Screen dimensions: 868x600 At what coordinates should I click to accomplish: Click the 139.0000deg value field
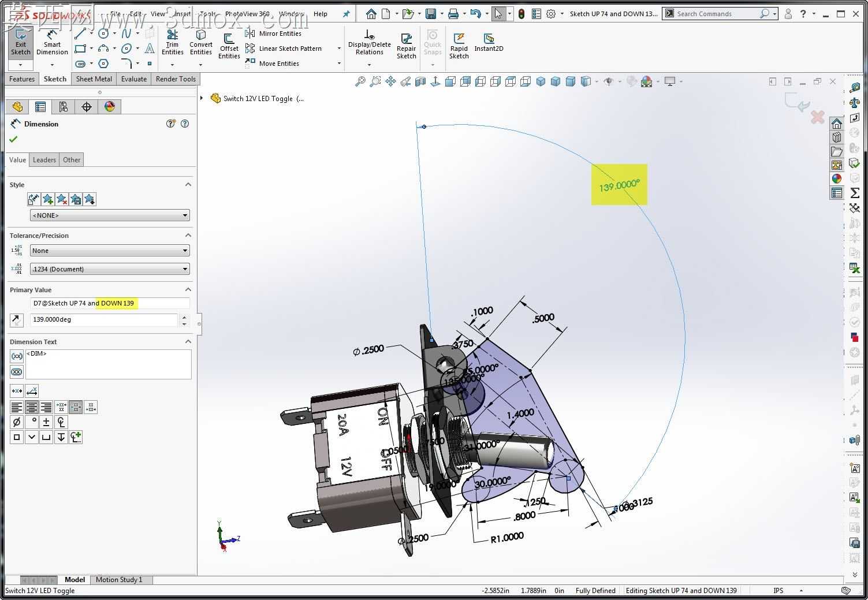(x=104, y=319)
